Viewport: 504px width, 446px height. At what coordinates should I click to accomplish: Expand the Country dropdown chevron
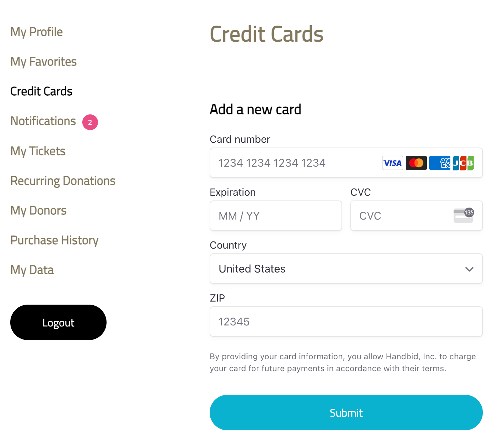click(470, 269)
